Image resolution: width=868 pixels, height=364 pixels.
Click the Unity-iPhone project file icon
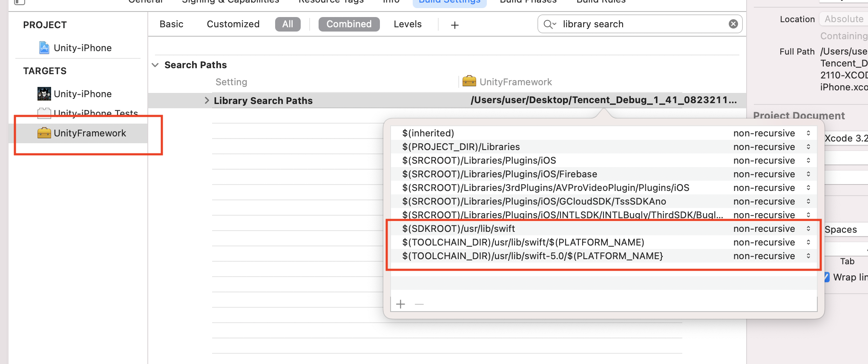[x=44, y=48]
